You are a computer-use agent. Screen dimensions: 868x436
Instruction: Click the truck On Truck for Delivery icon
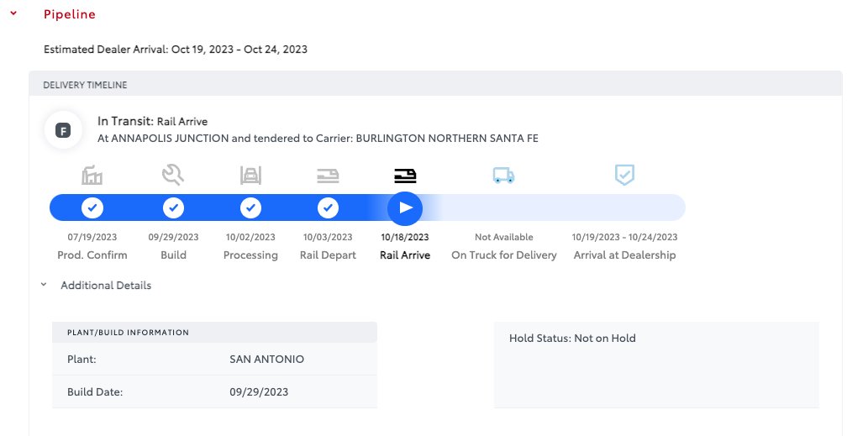[x=504, y=176]
